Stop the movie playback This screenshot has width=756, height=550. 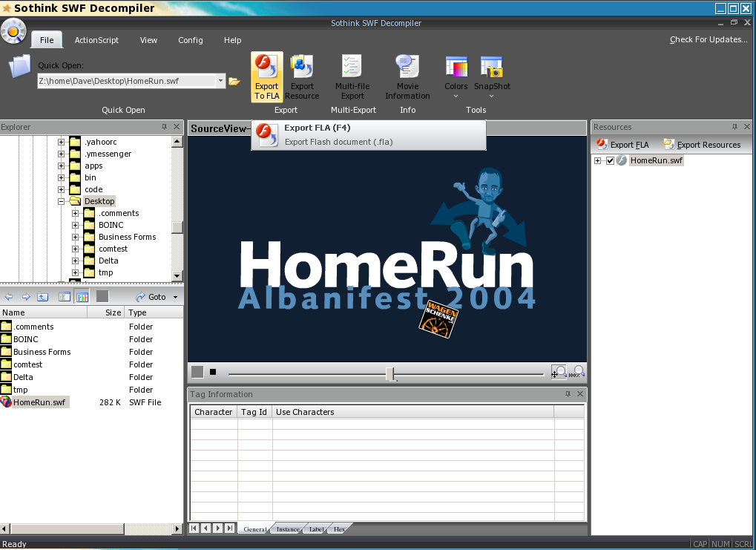coord(213,372)
